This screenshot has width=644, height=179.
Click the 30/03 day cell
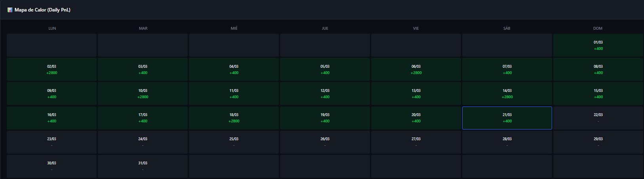point(52,166)
